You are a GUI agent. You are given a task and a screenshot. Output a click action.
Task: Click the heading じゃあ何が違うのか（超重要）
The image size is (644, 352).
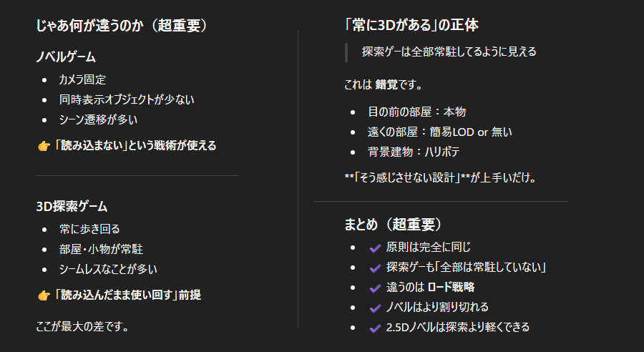[x=122, y=26]
